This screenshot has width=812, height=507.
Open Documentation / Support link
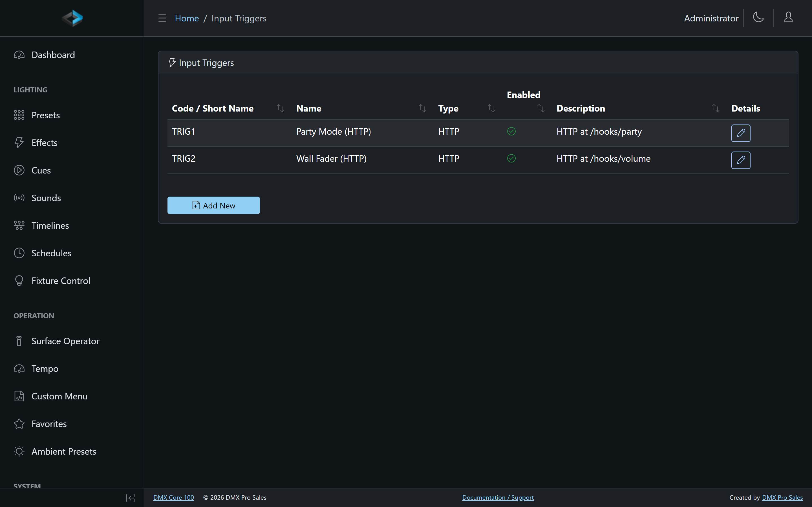tap(498, 498)
